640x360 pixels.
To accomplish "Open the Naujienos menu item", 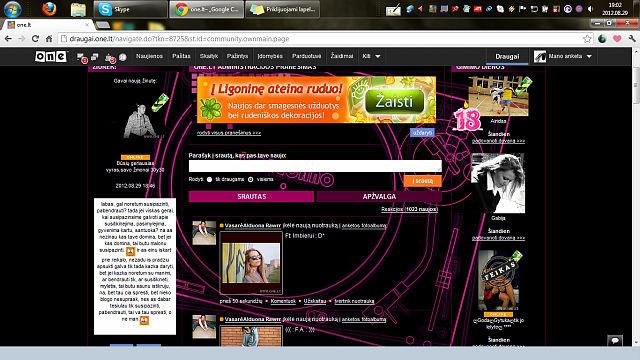I will click(149, 56).
